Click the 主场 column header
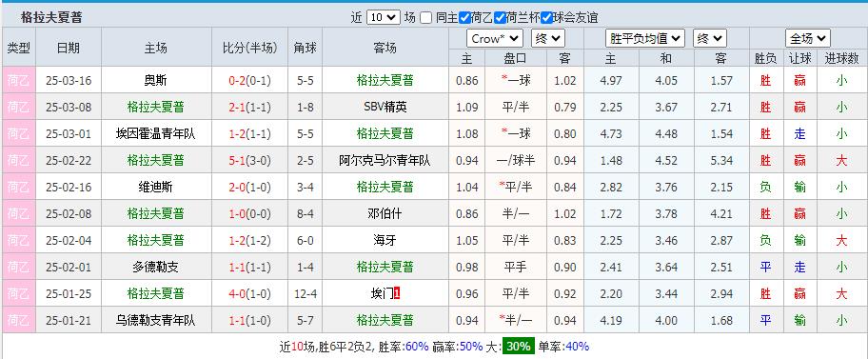 (x=155, y=48)
